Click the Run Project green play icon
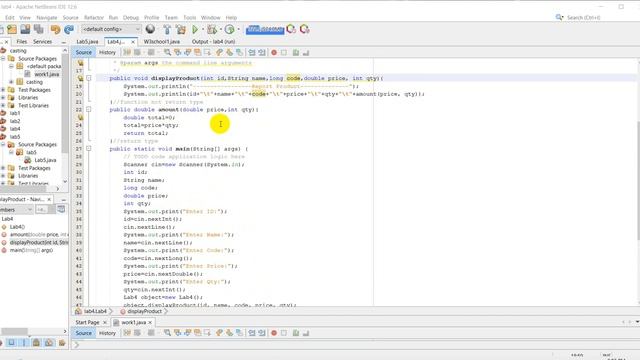 (x=195, y=29)
